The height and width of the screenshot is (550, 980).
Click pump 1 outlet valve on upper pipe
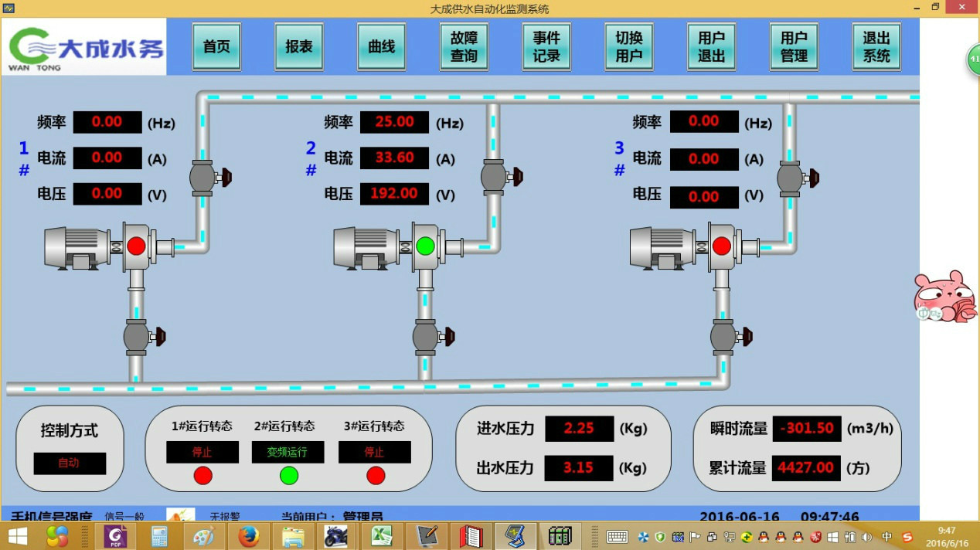point(204,177)
